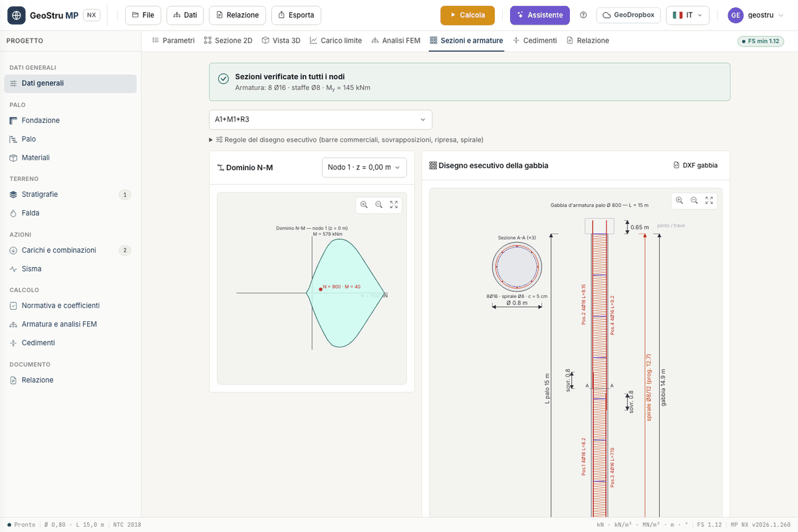Open the help question-mark icon

[583, 15]
